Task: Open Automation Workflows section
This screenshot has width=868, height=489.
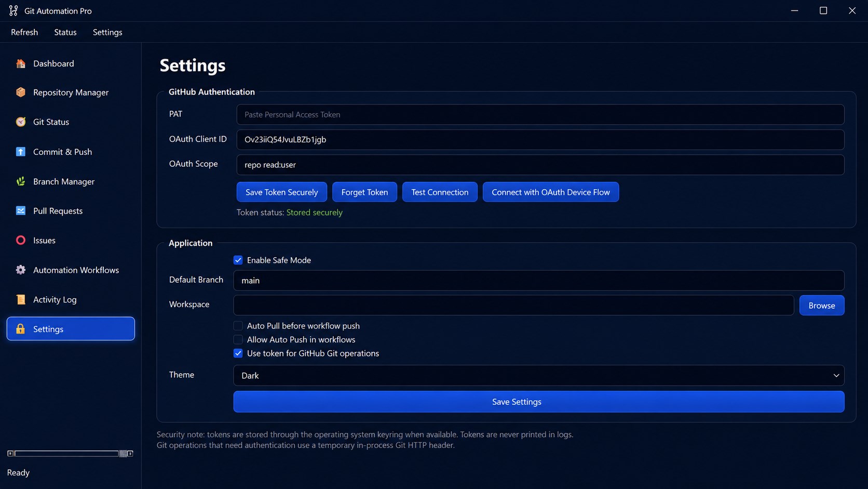Action: pos(71,270)
